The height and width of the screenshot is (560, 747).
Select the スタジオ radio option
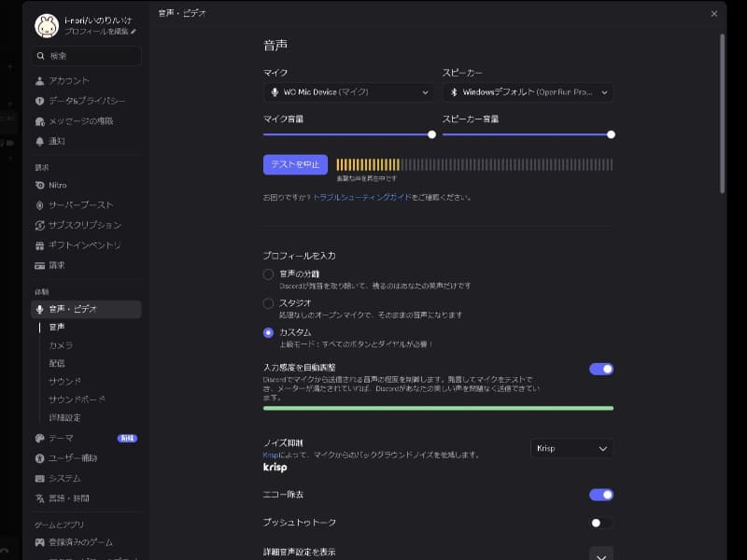(x=268, y=303)
